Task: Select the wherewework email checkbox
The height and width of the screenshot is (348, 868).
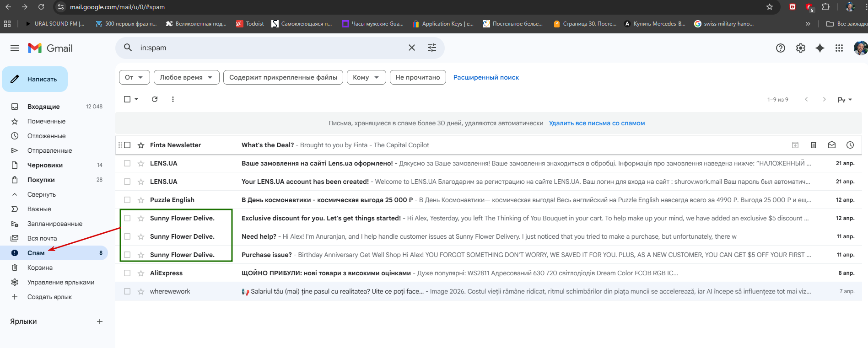Action: click(x=127, y=291)
